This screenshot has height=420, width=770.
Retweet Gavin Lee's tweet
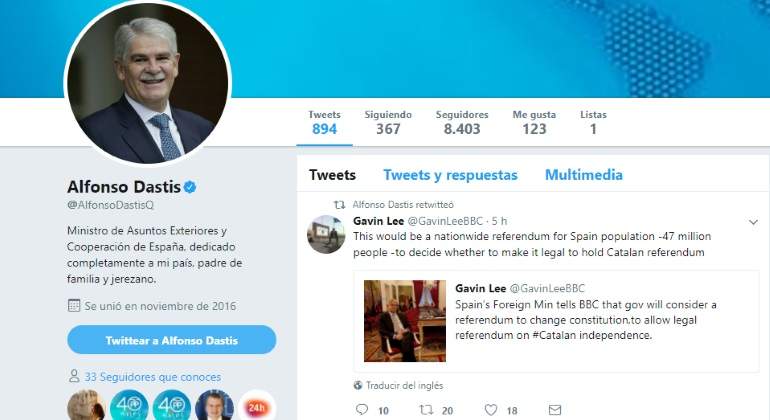[426, 409]
